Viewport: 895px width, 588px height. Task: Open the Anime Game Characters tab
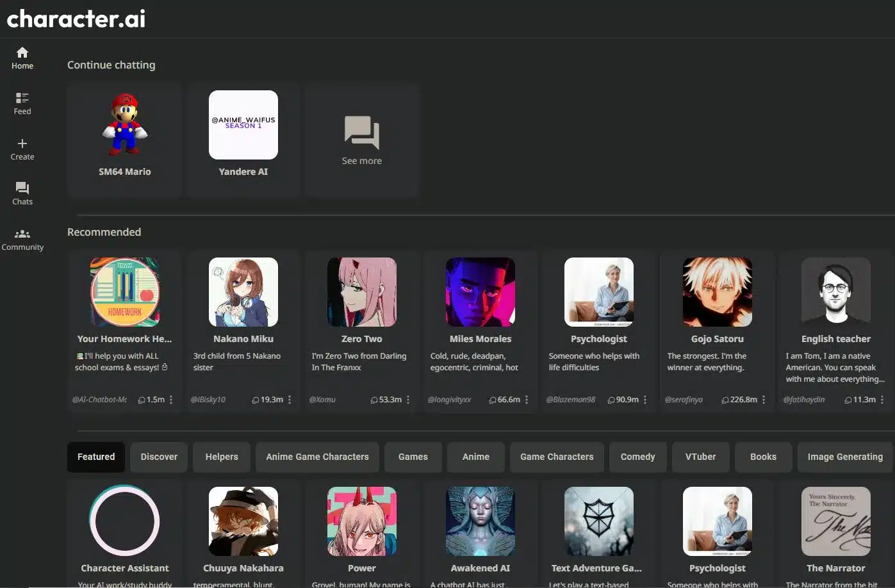(317, 457)
